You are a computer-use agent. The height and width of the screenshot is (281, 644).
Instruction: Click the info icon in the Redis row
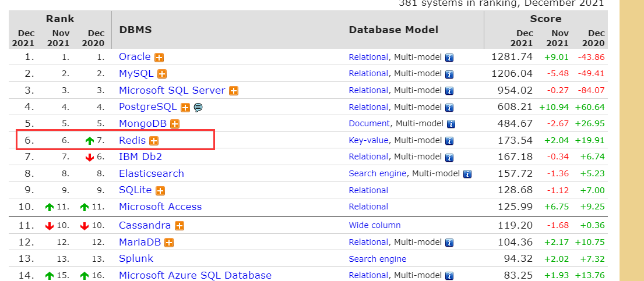pyautogui.click(x=449, y=141)
